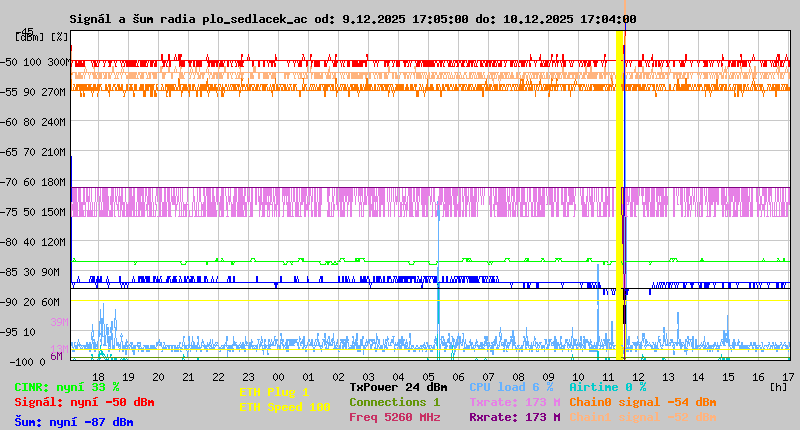Click the x-axis hour label '05'
Image resolution: width=800 pixels, height=430 pixels.
click(x=428, y=377)
